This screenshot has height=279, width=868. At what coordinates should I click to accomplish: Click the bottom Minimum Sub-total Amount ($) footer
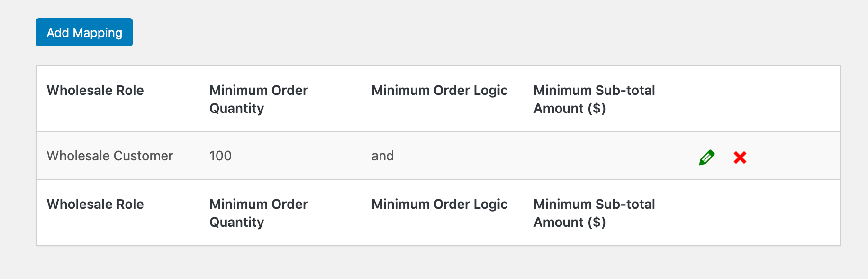tap(594, 213)
